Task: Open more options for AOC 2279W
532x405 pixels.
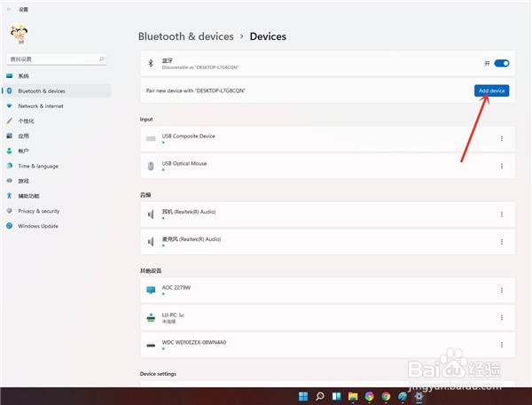Action: click(502, 290)
